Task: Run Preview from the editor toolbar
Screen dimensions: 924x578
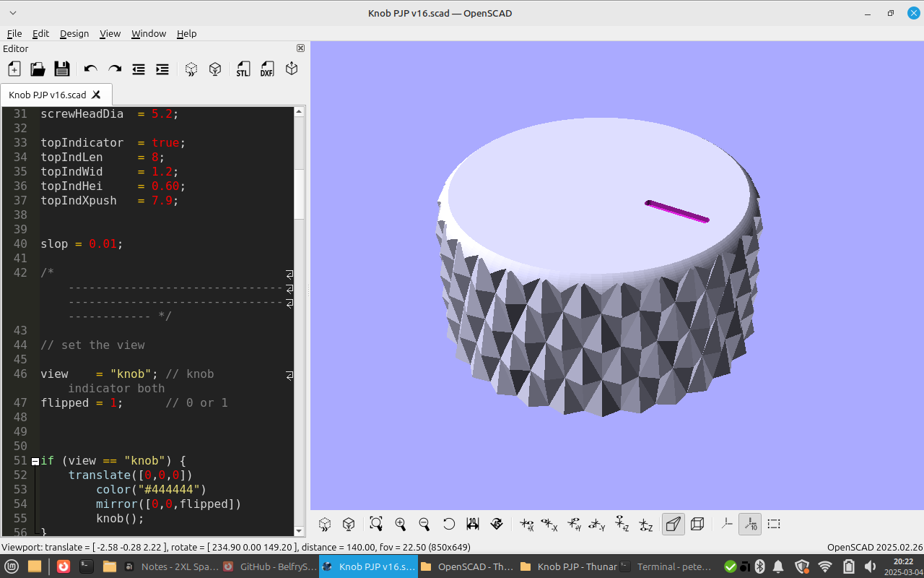Action: coord(191,69)
